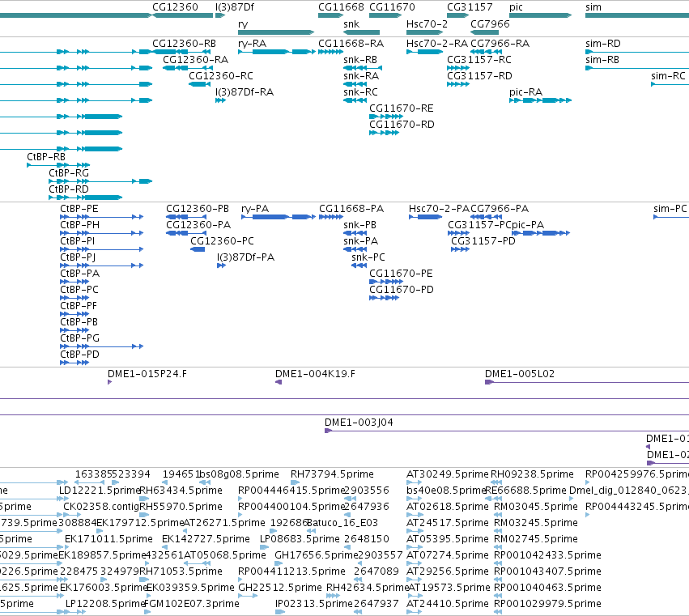The height and width of the screenshot is (616, 689).
Task: Click the RH42634.5prime EST label
Action: [x=368, y=588]
